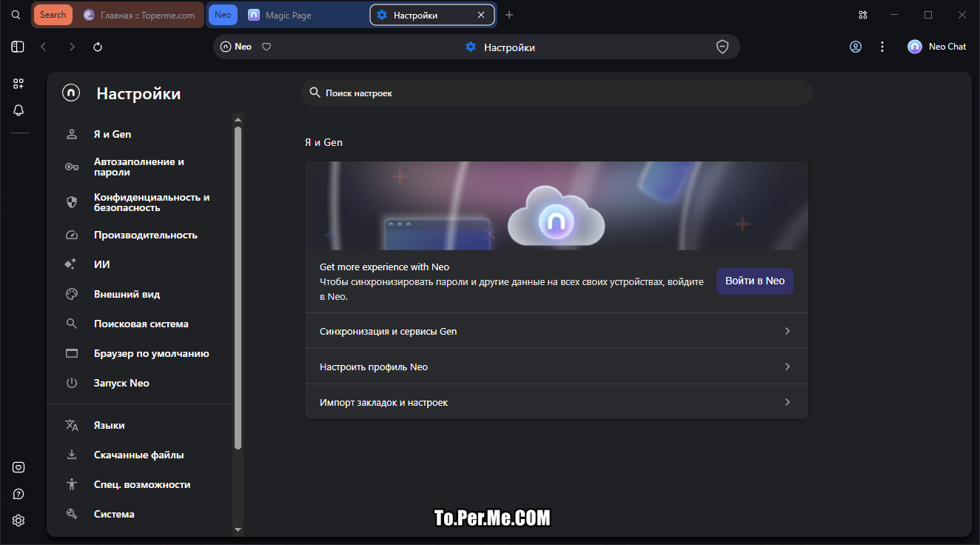980x545 pixels.
Task: Open a new tab with the plus button
Action: (x=509, y=15)
